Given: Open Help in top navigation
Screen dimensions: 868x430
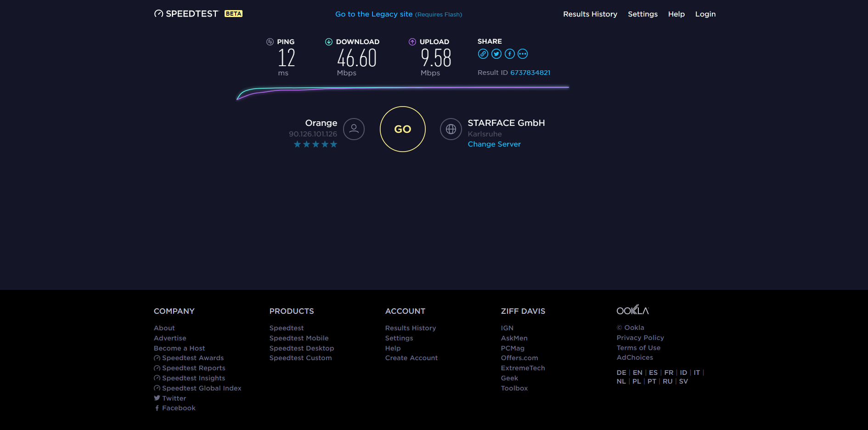Looking at the screenshot, I should [x=676, y=14].
